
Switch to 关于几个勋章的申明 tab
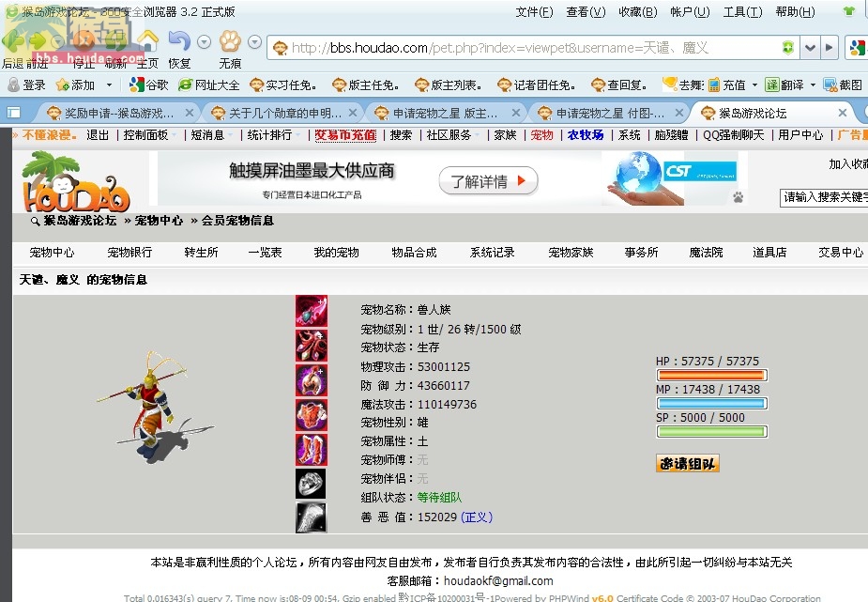285,113
